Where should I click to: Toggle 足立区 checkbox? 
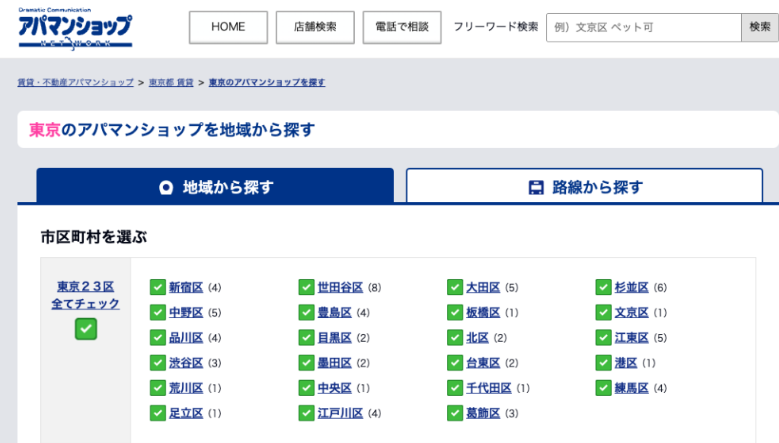(x=157, y=413)
